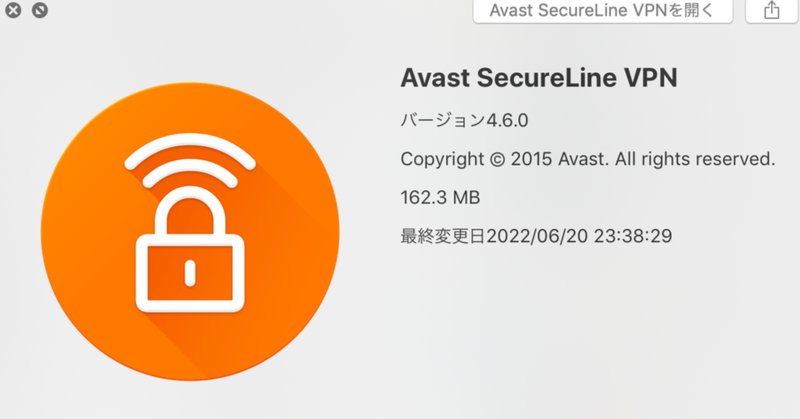Screen dimensions: 800x419
Task: Click the gray slashed-circle icon
Action: coord(39,11)
